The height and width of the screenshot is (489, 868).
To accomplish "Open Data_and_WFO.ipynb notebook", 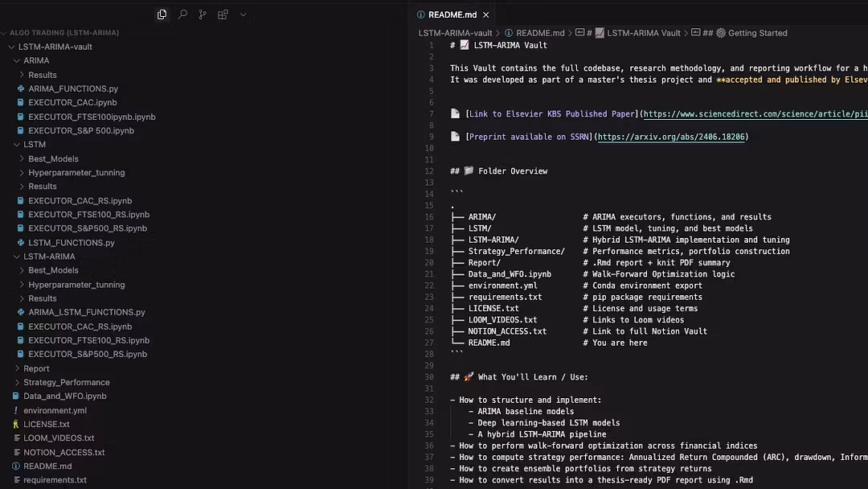I will point(65,396).
